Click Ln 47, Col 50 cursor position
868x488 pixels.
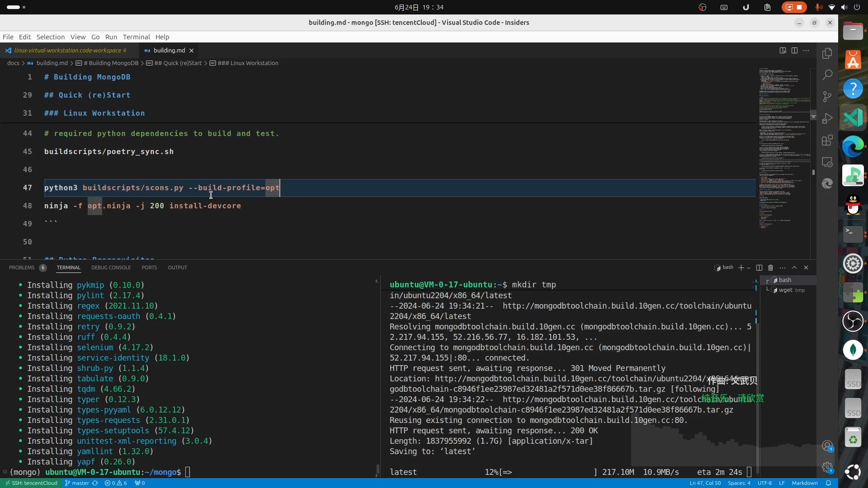[x=705, y=483]
